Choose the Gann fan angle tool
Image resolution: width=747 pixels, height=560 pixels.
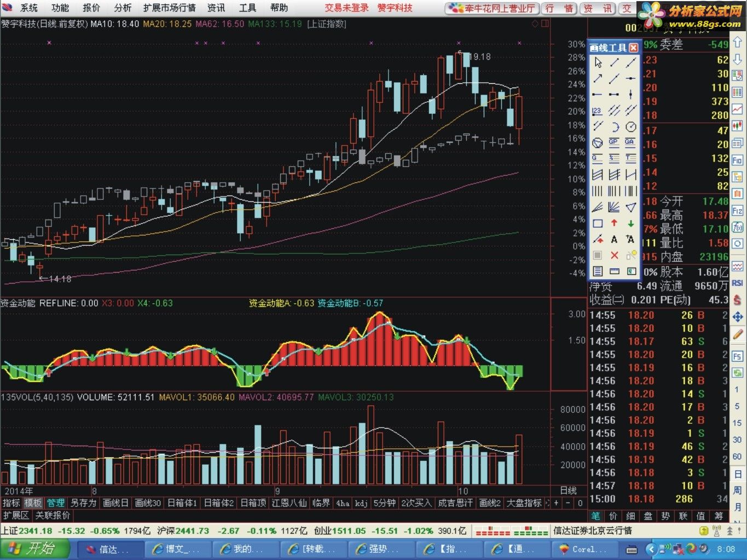click(x=614, y=207)
